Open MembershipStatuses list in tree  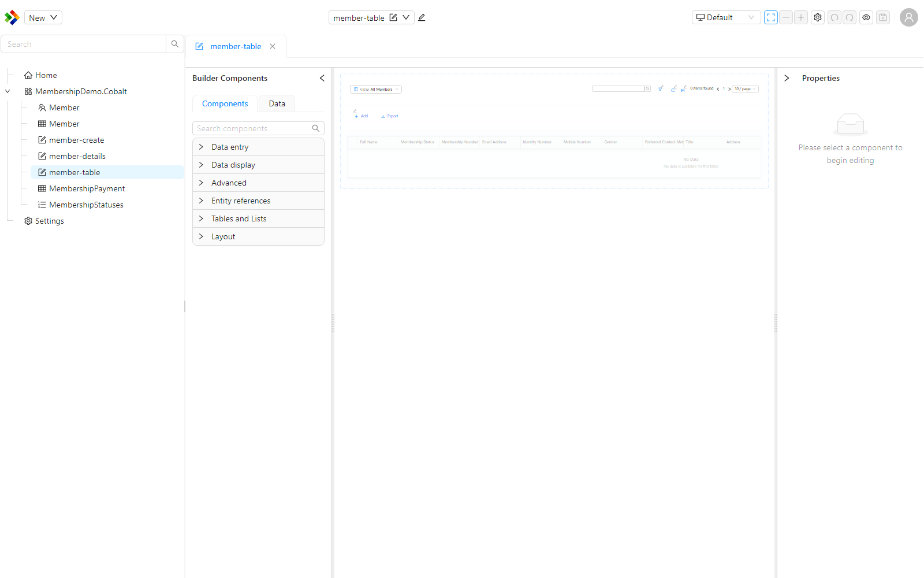(x=81, y=205)
